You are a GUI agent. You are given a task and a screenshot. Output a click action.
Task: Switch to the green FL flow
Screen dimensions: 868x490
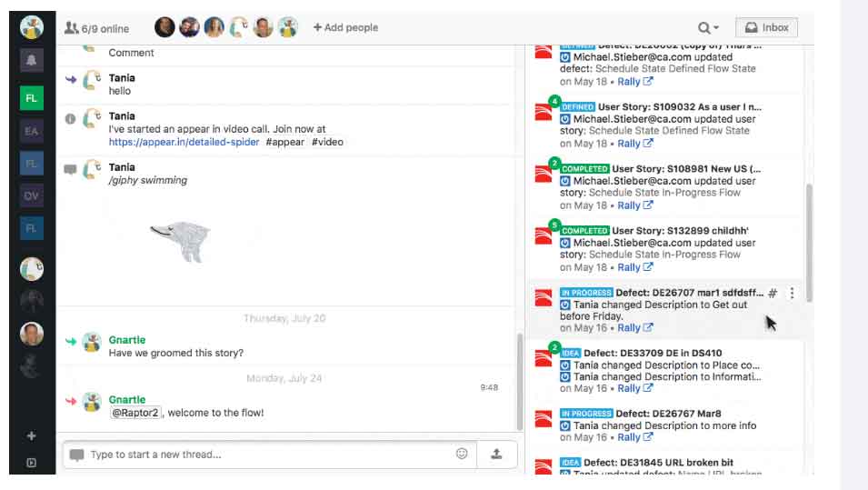[31, 97]
